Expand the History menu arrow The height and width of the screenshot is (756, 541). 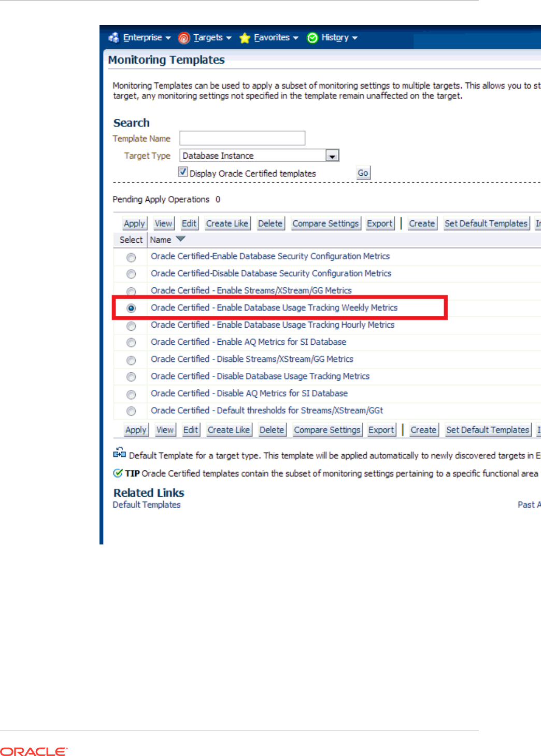pyautogui.click(x=354, y=38)
